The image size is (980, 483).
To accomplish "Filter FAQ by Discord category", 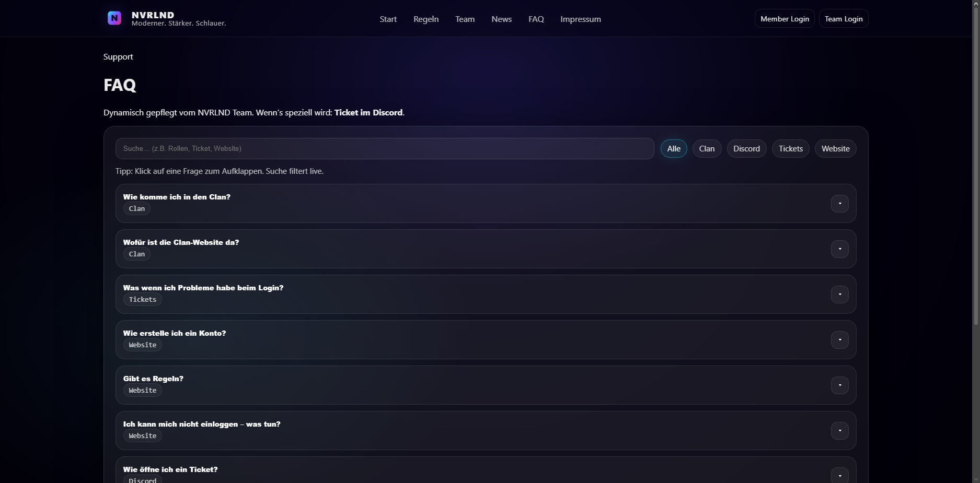I will [x=746, y=149].
